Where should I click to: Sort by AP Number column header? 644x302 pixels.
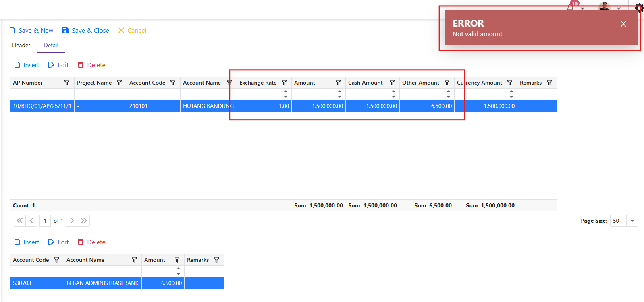coord(28,83)
